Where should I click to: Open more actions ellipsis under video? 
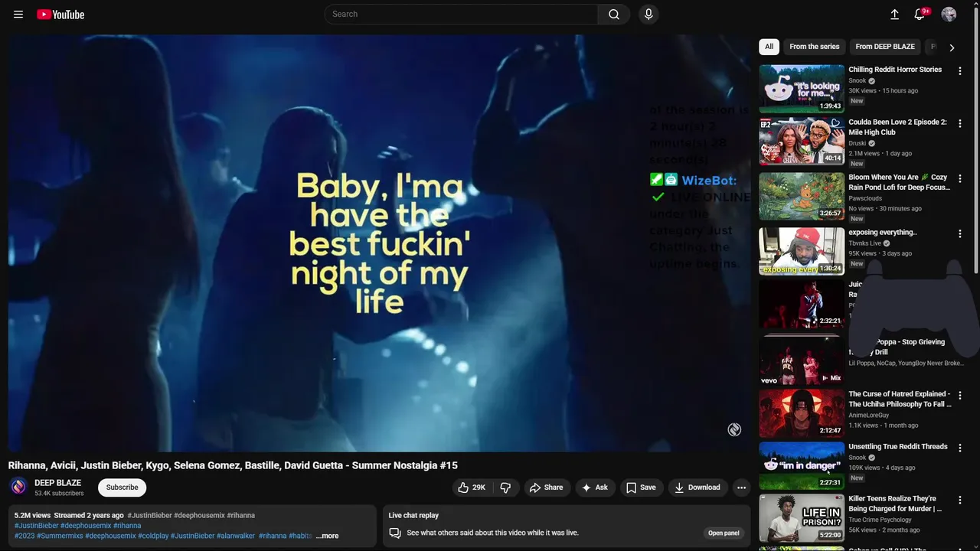tap(741, 487)
